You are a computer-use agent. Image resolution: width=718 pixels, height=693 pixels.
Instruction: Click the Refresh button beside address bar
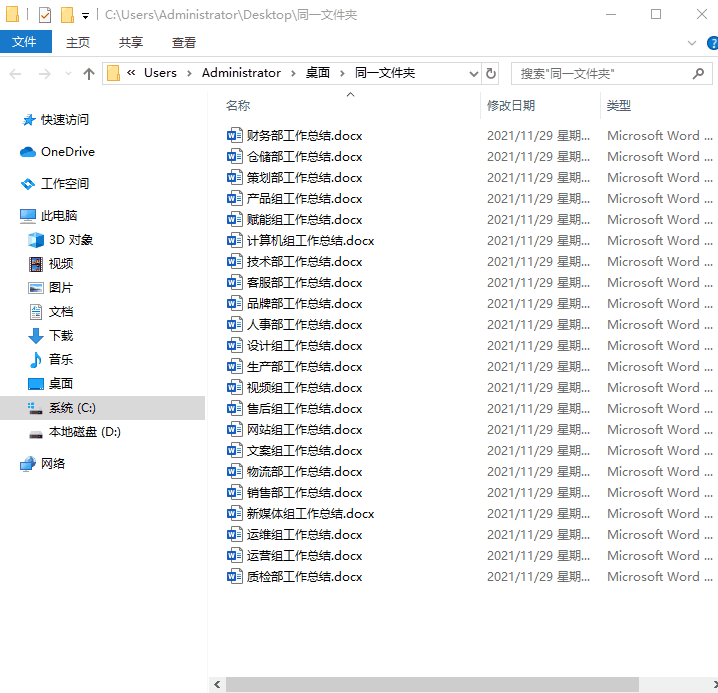pos(491,73)
